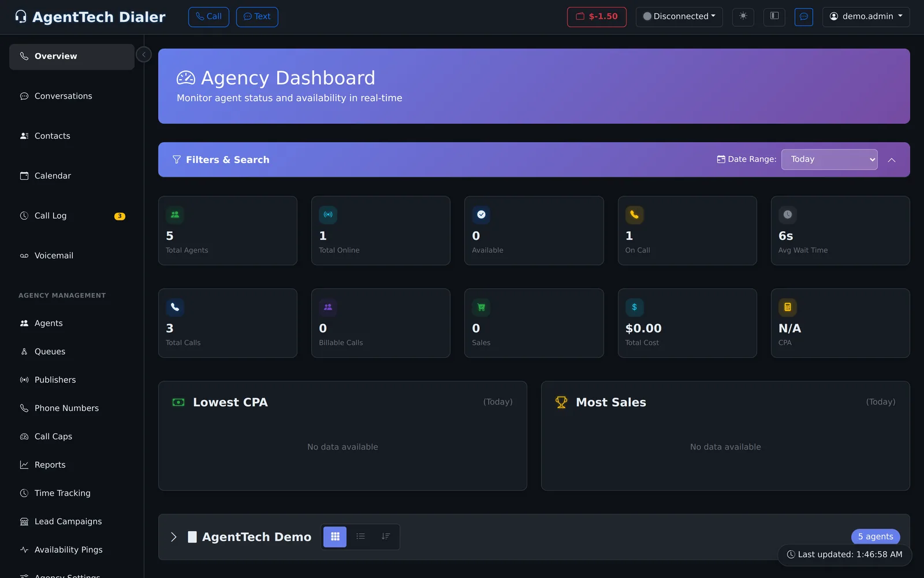
Task: Open the demo.admin user menu
Action: [866, 16]
